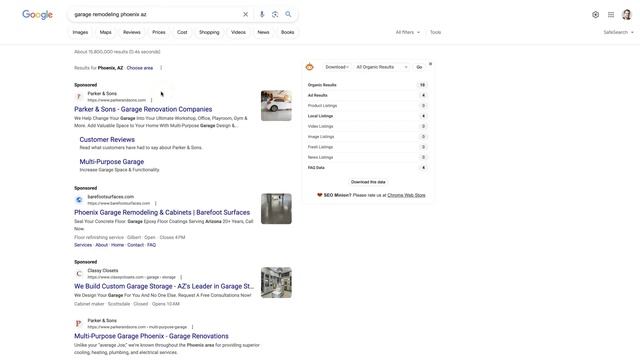Open Parker & Sons - Garage Renovation Companies ad
The image size is (640, 360).
143,109
